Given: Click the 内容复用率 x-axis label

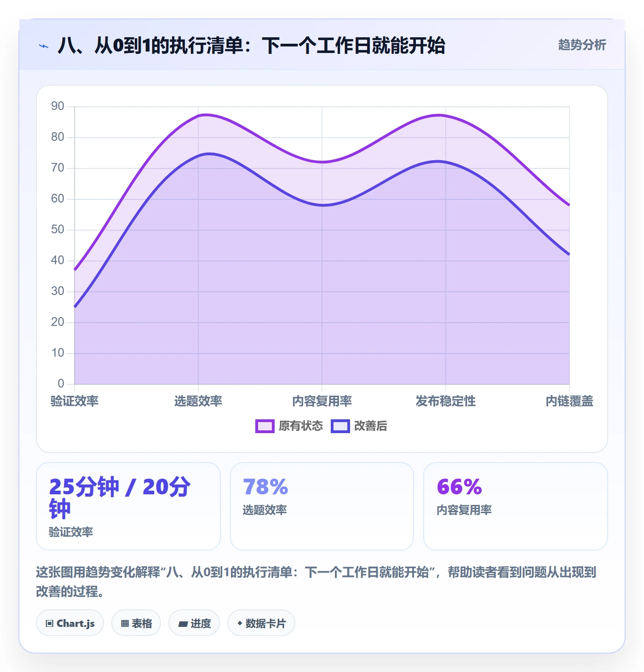Looking at the screenshot, I should 322,401.
